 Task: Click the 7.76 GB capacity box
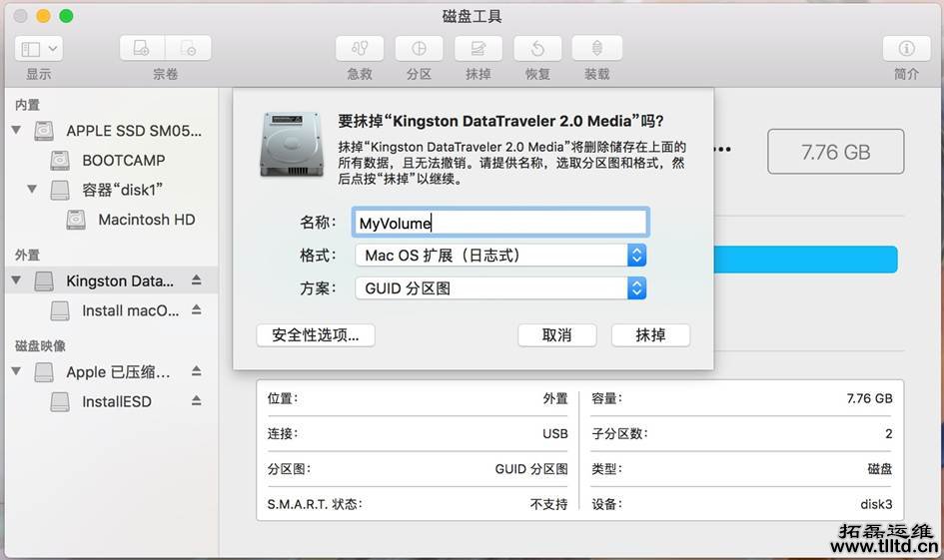click(836, 152)
